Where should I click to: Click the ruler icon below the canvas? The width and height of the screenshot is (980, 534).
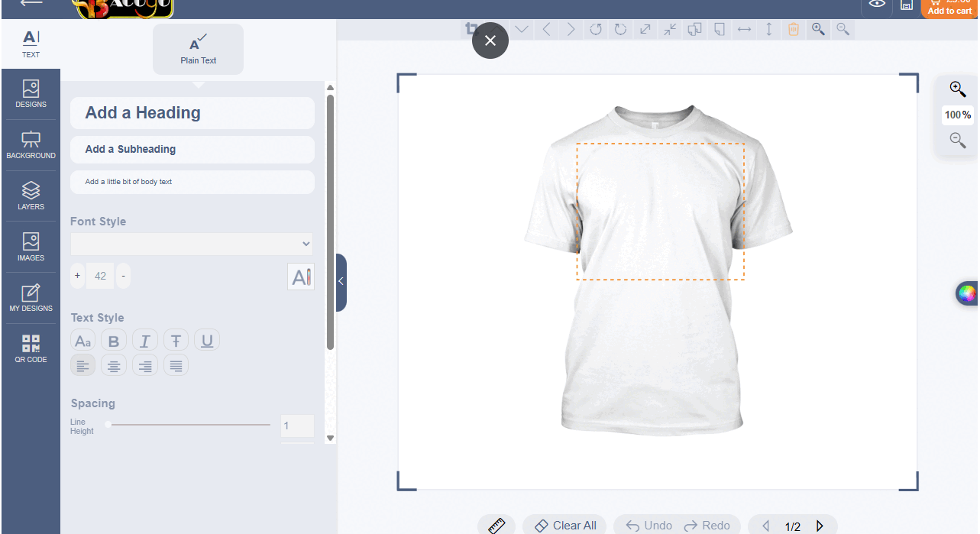point(496,526)
